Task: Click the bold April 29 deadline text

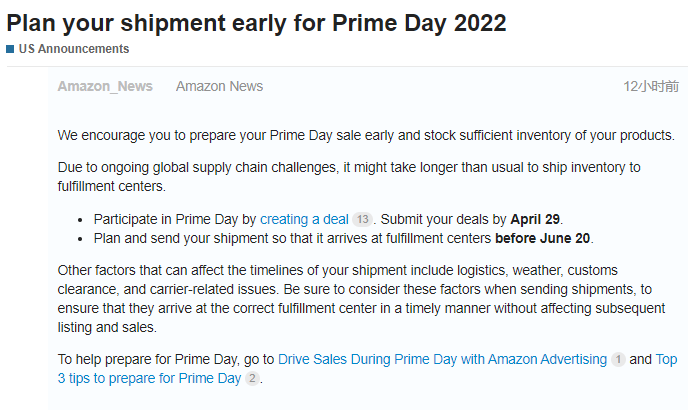Action: click(x=535, y=219)
